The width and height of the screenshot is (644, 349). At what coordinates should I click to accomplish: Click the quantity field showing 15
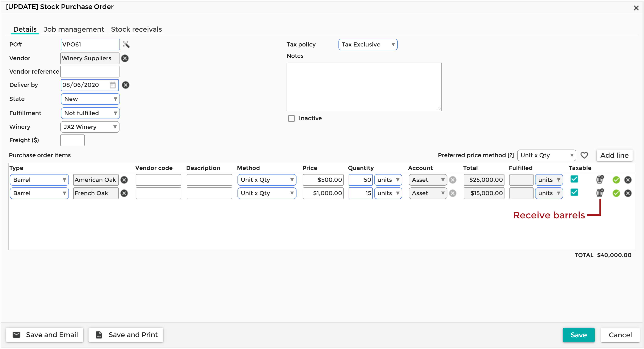[x=360, y=193]
